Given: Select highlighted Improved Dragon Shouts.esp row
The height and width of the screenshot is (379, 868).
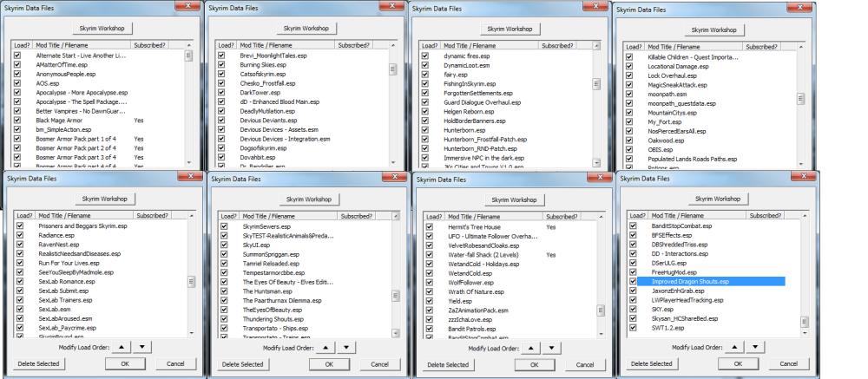Looking at the screenshot, I should click(x=711, y=282).
